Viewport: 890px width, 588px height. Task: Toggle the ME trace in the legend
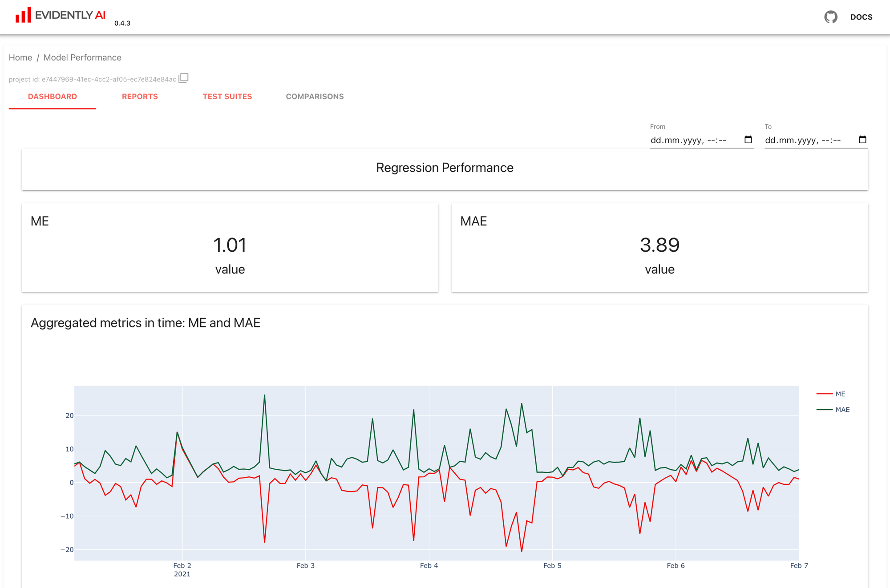pos(831,394)
